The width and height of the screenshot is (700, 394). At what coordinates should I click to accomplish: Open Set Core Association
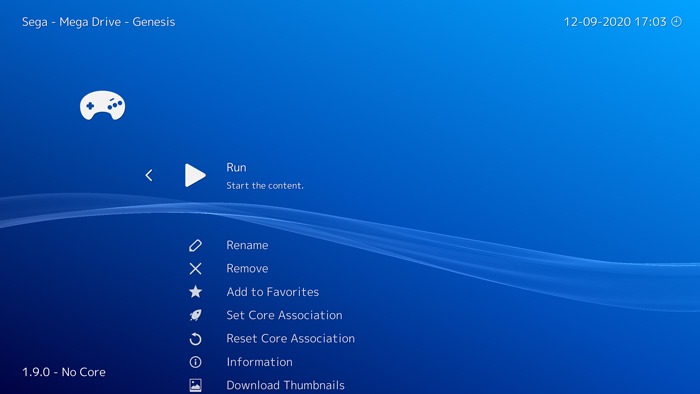point(284,315)
